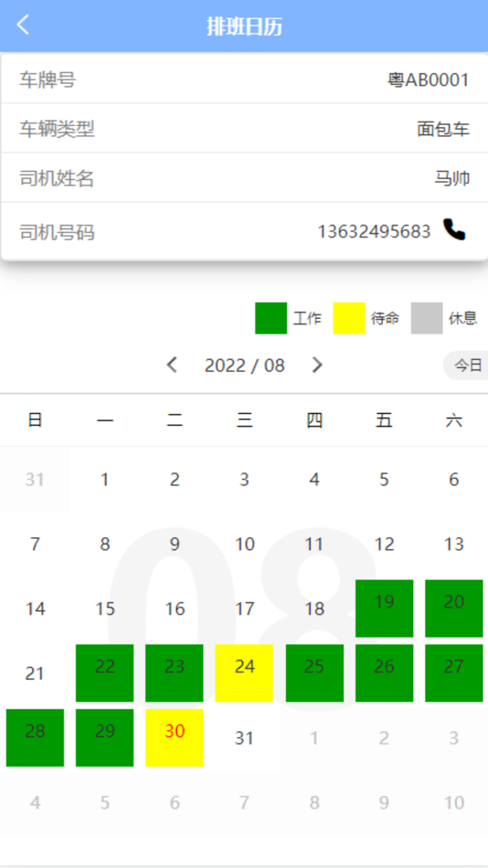This screenshot has height=868, width=488.
Task: Select August 1 on the calendar
Action: coord(105,479)
